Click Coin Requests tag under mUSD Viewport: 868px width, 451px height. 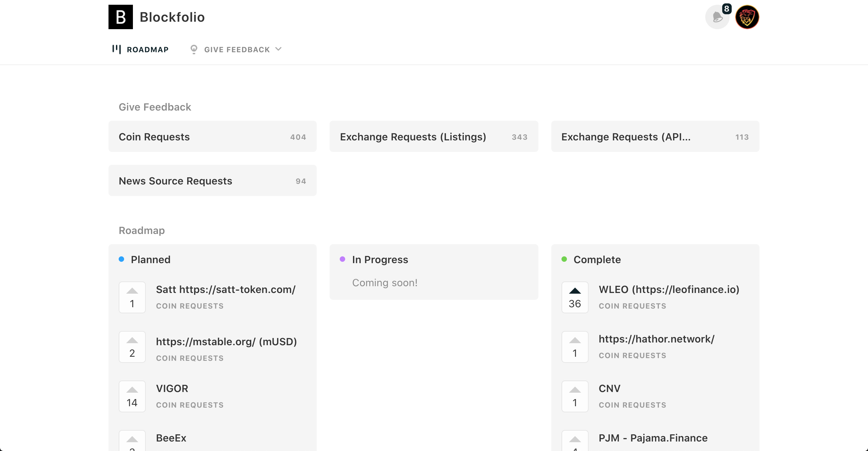pyautogui.click(x=190, y=358)
